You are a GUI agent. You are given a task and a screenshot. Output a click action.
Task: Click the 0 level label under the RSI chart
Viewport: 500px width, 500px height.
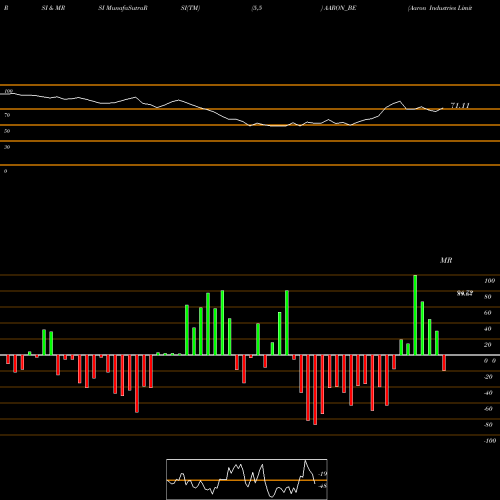(x=5, y=171)
